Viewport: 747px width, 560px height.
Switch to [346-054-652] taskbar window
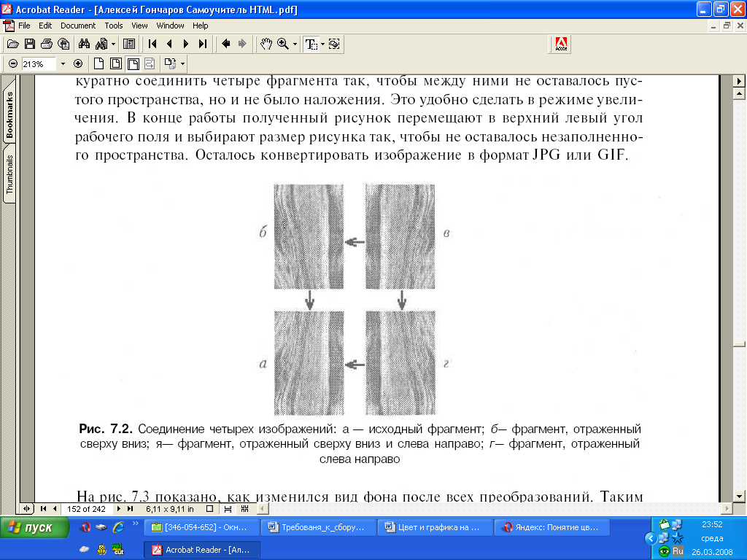pos(202,528)
